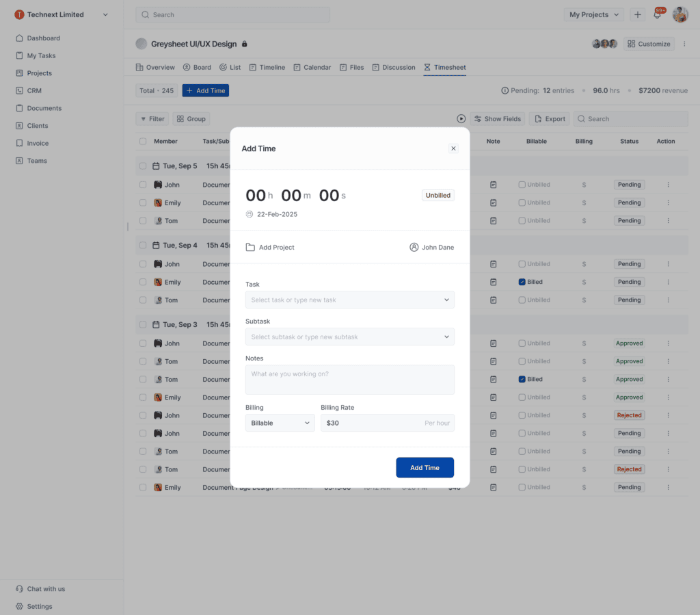The width and height of the screenshot is (700, 615).
Task: Click the Settings gear in sidebar
Action: tap(19, 607)
